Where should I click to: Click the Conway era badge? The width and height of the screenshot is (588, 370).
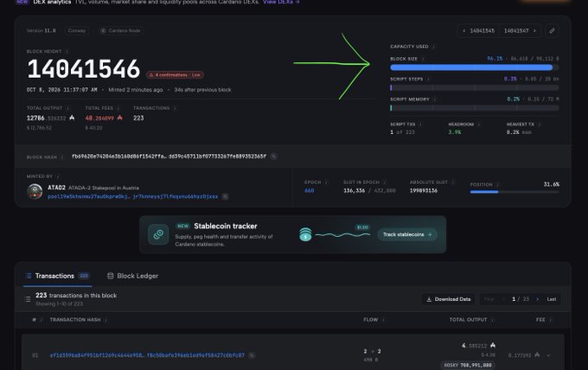[x=77, y=31]
